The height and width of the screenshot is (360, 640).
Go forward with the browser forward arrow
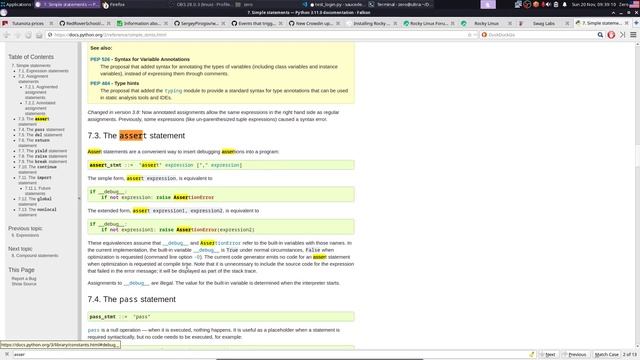pyautogui.click(x=18, y=35)
